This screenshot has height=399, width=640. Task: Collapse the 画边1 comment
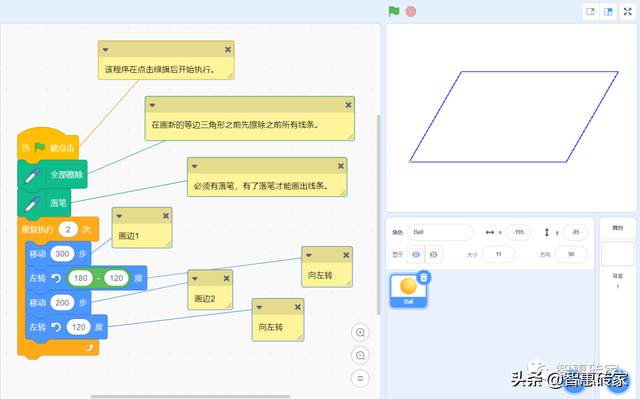tap(119, 216)
